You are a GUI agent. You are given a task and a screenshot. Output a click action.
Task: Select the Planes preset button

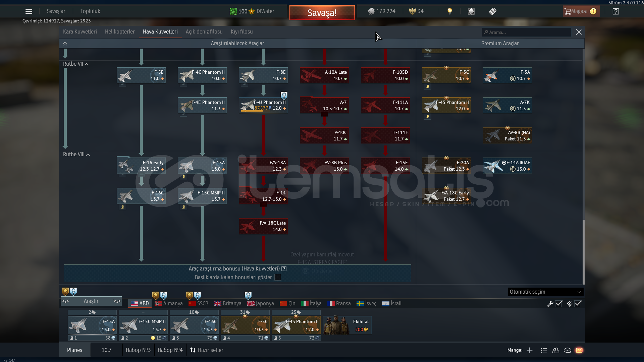coord(74,350)
